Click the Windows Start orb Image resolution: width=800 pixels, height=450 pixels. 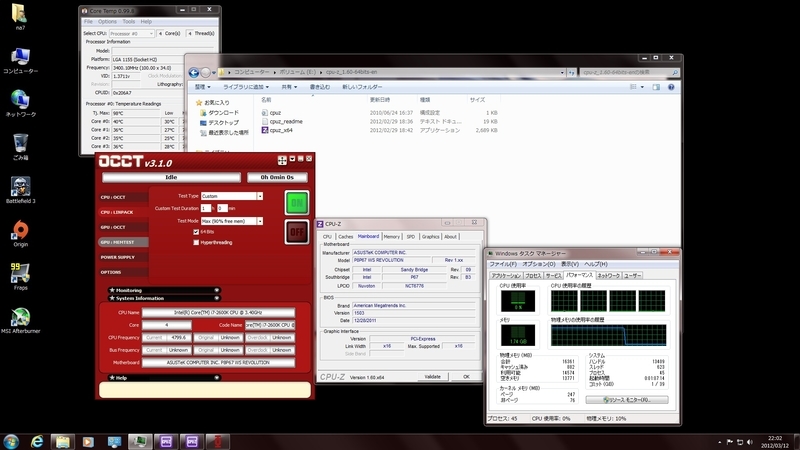pos(11,441)
